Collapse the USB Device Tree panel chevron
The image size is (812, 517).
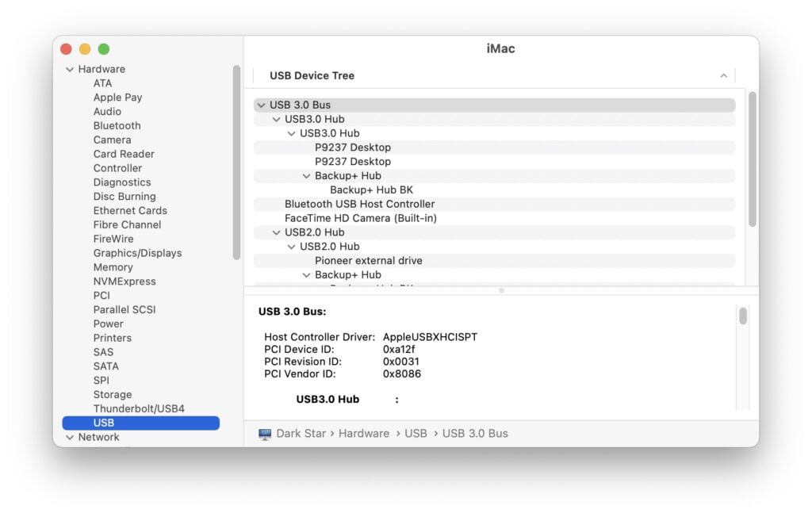(x=723, y=76)
